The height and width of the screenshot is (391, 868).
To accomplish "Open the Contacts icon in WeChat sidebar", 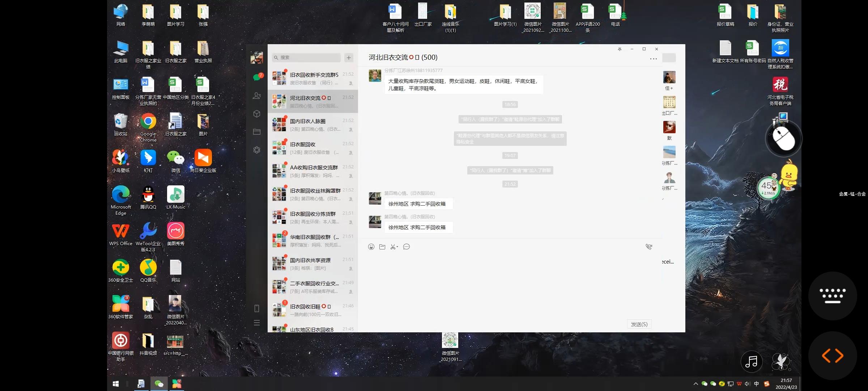I will pos(256,96).
